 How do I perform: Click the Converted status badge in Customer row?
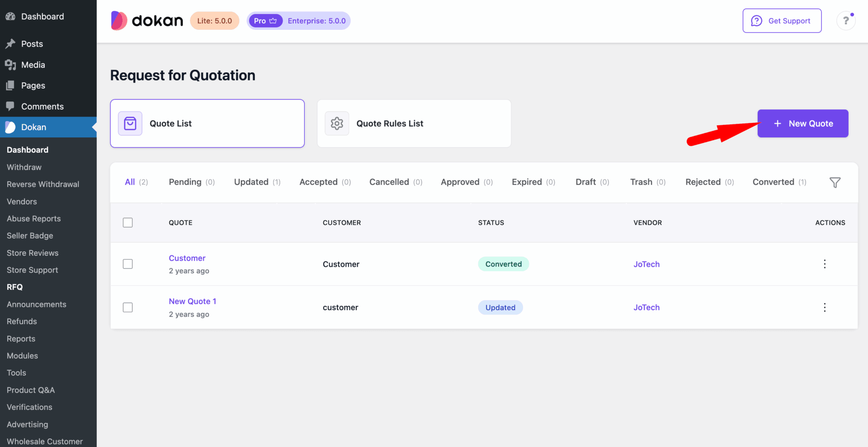point(504,264)
